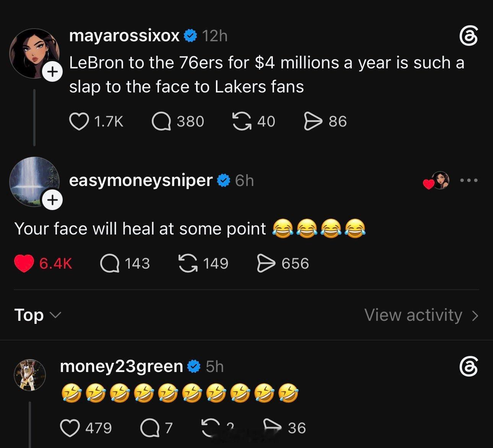
Task: Open comments on easymoneysniper's reply
Action: click(109, 264)
